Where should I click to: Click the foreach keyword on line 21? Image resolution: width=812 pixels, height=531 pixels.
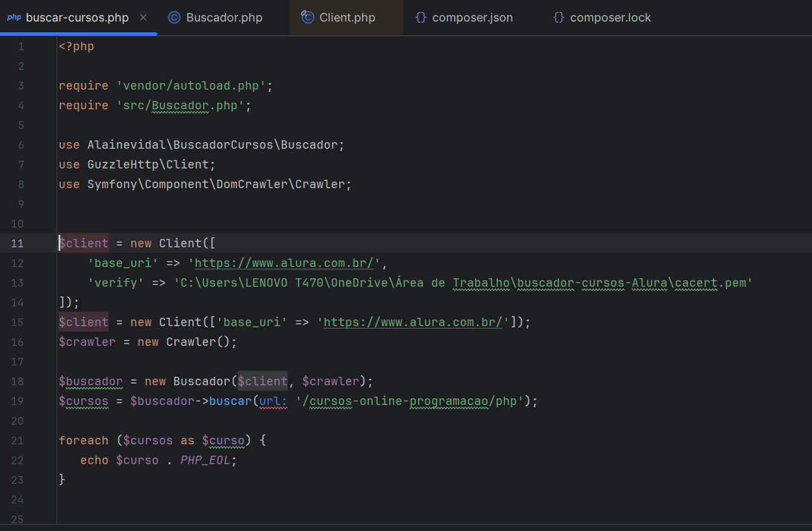[x=84, y=440]
